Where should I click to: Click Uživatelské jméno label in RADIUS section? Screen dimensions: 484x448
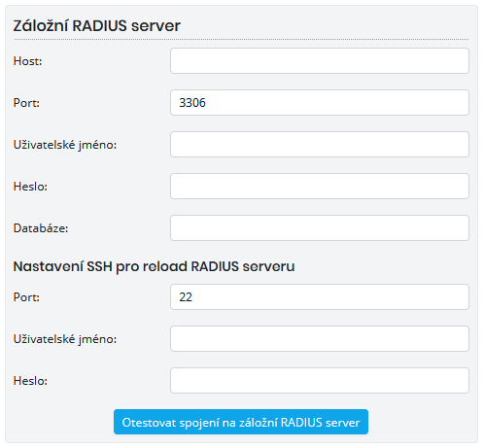(65, 145)
